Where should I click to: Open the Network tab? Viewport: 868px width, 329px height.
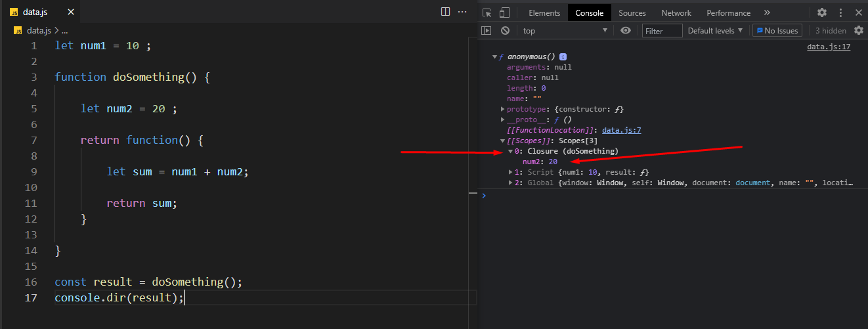pyautogui.click(x=676, y=12)
